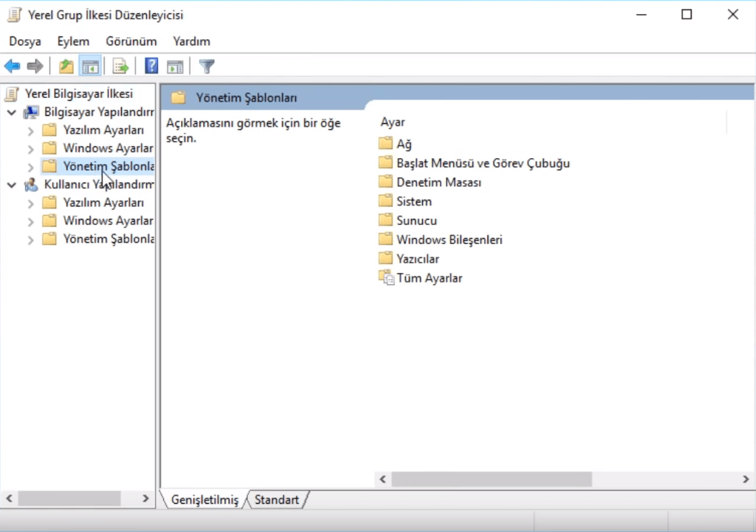Select Windows Ayarları under Bilgisayar Yapılandırması
The width and height of the screenshot is (756, 532).
pos(108,148)
